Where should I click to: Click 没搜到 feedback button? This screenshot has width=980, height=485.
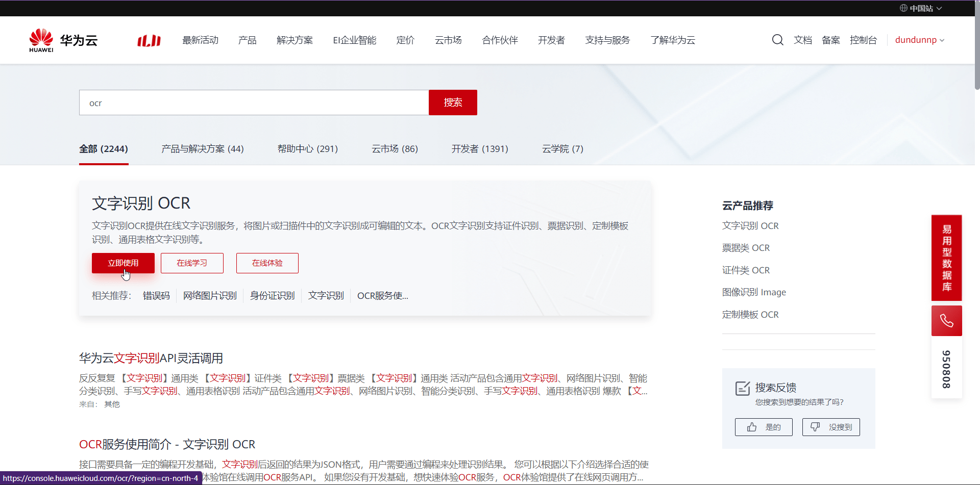point(831,427)
